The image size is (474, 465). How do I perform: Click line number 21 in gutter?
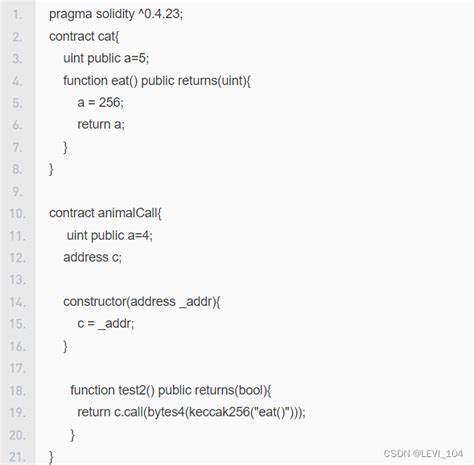[18, 457]
